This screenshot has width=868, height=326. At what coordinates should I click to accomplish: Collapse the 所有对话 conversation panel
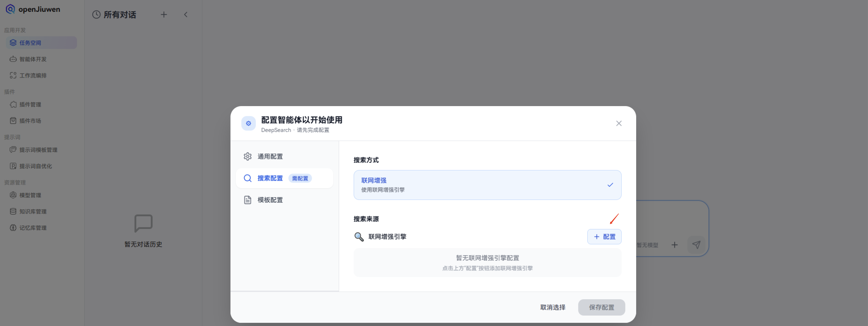(x=186, y=15)
